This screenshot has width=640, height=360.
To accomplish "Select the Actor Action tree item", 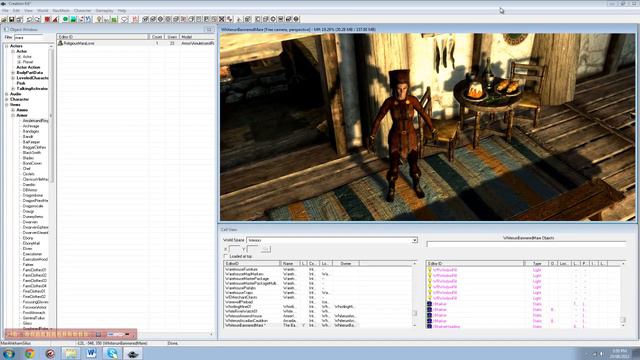I will coord(28,67).
